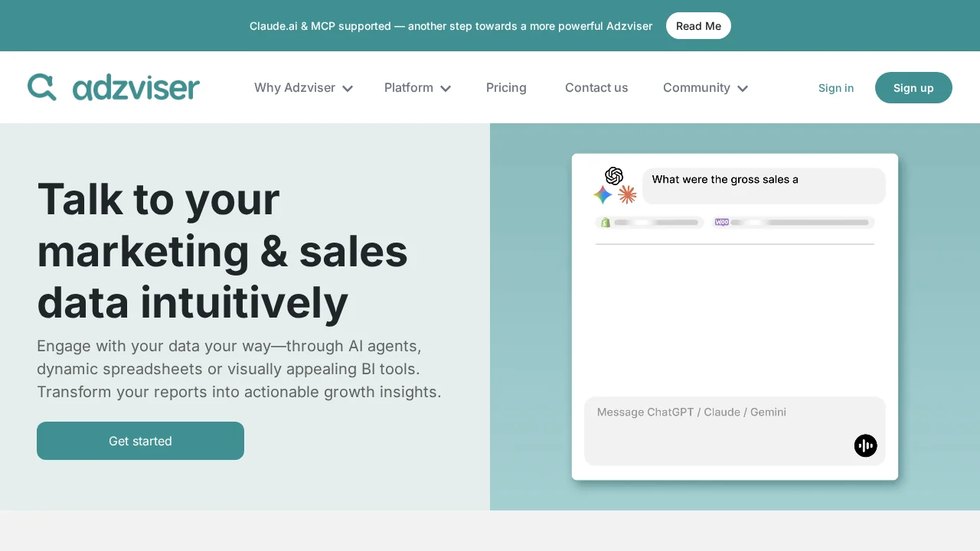Expand the Community dropdown
The image size is (980, 551).
705,87
